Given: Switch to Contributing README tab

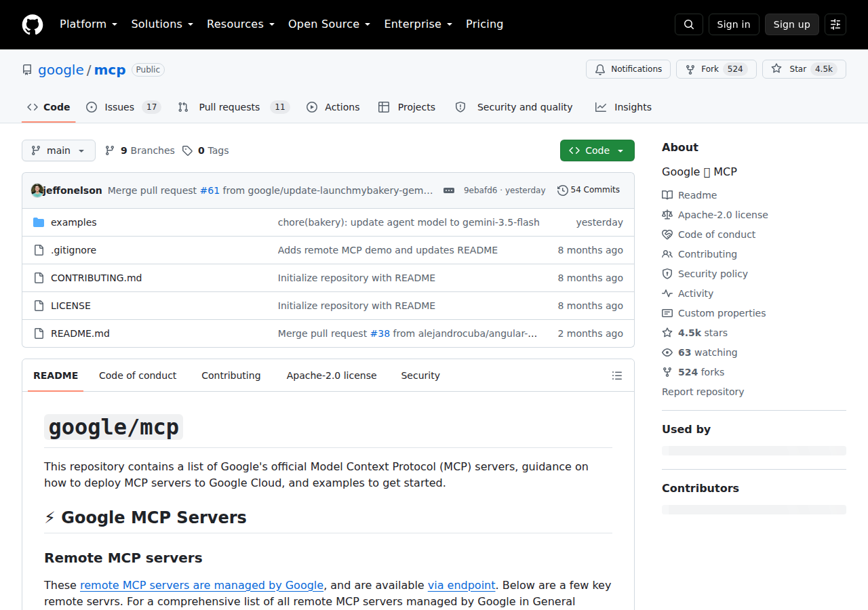Looking at the screenshot, I should point(231,375).
